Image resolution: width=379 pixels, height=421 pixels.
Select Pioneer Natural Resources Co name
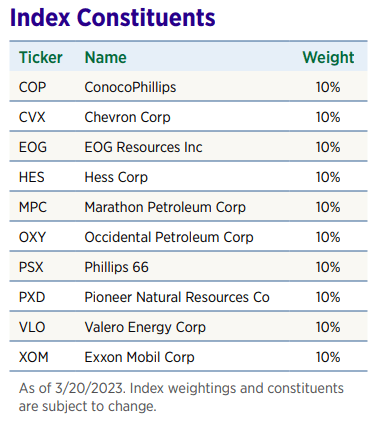pos(177,297)
